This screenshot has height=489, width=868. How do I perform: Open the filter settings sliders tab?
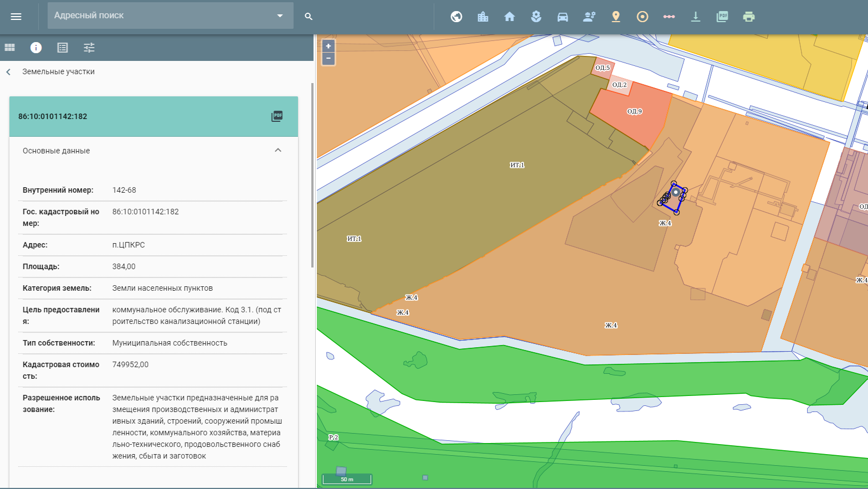pyautogui.click(x=89, y=48)
